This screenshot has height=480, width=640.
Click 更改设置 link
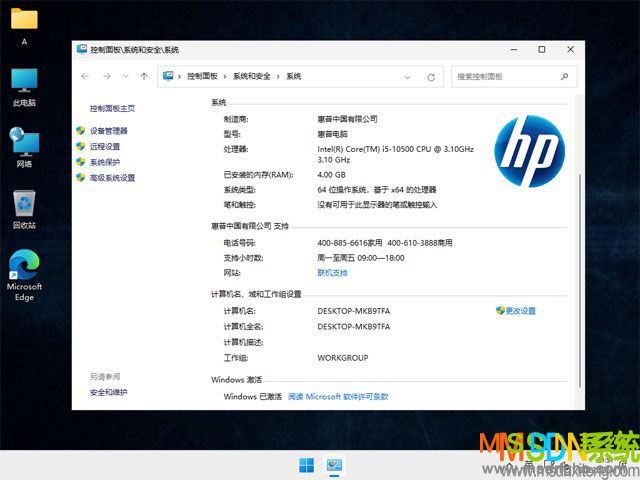click(x=520, y=311)
